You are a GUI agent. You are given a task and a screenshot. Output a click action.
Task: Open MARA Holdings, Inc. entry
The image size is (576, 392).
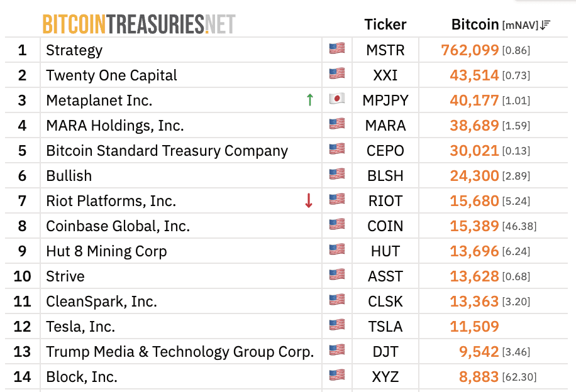[x=115, y=126]
